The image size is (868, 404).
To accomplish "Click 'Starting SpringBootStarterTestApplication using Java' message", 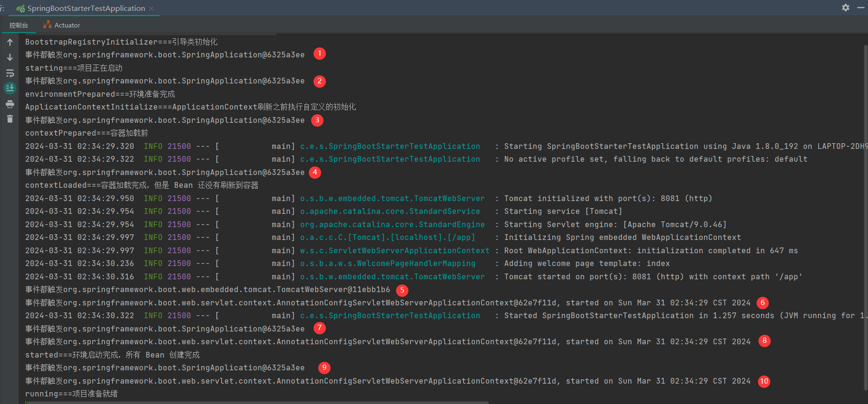I will point(686,146).
